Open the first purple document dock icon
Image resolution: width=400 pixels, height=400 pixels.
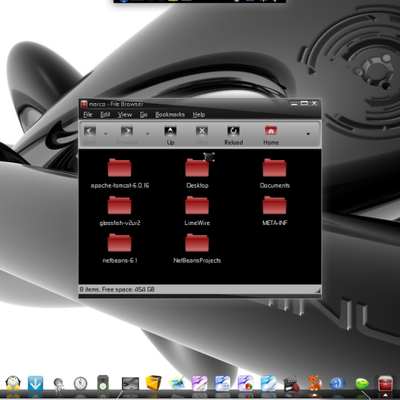[x=199, y=383]
